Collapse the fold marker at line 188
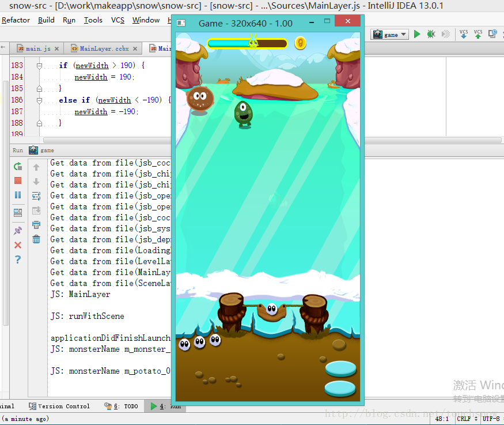 coord(39,123)
